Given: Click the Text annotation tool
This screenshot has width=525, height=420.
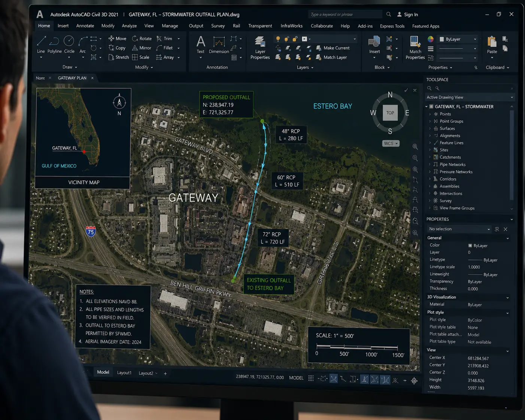Looking at the screenshot, I should pos(201,44).
